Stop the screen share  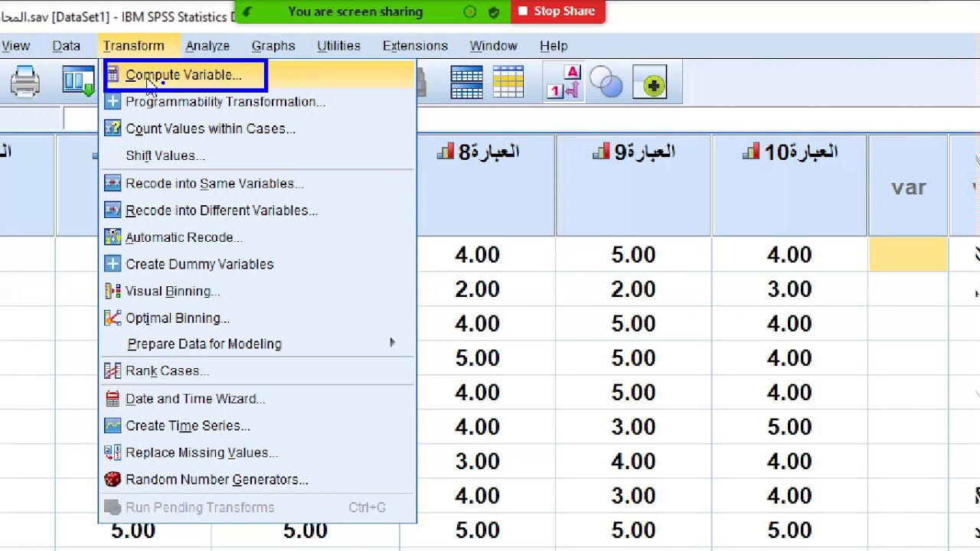[x=557, y=11]
